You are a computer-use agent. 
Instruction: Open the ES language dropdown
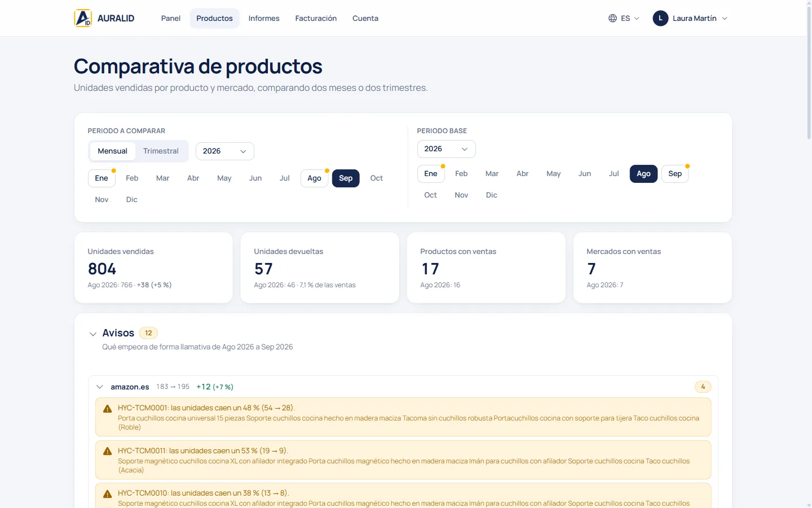[624, 18]
